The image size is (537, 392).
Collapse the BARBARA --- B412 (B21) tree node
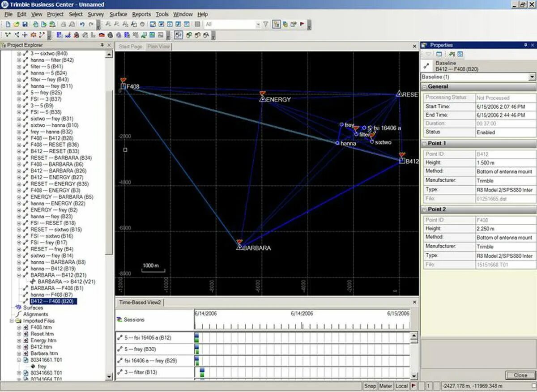pyautogui.click(x=19, y=275)
